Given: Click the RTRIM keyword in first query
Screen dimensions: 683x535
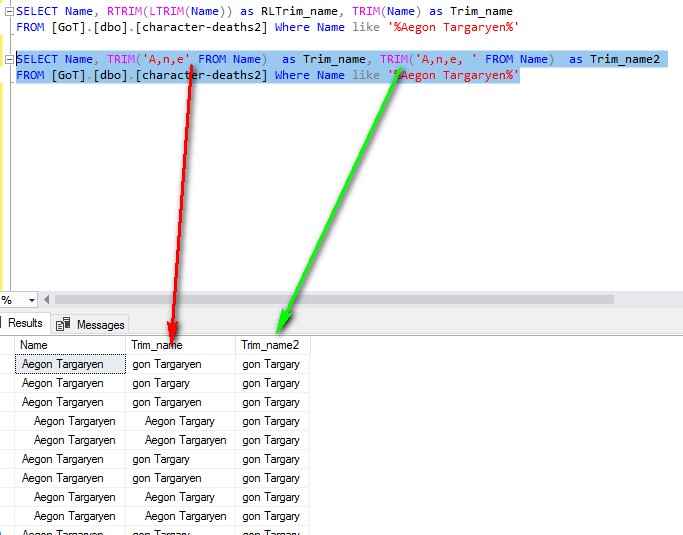Looking at the screenshot, I should [x=126, y=11].
